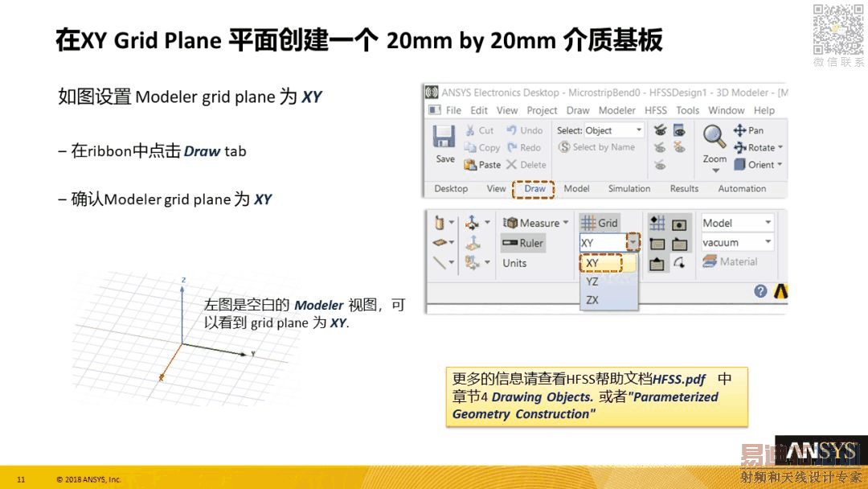
Task: Switch to the Simulation ribbon tab
Action: pyautogui.click(x=629, y=188)
